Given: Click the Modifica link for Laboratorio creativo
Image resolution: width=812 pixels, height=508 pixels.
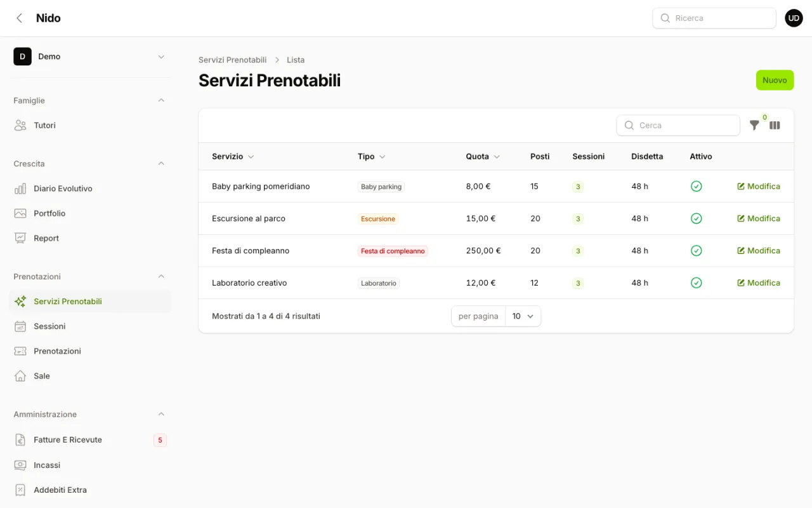Looking at the screenshot, I should coord(759,283).
